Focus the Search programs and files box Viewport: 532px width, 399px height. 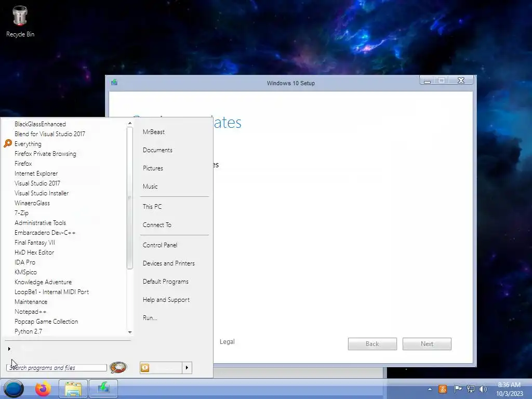click(x=56, y=368)
